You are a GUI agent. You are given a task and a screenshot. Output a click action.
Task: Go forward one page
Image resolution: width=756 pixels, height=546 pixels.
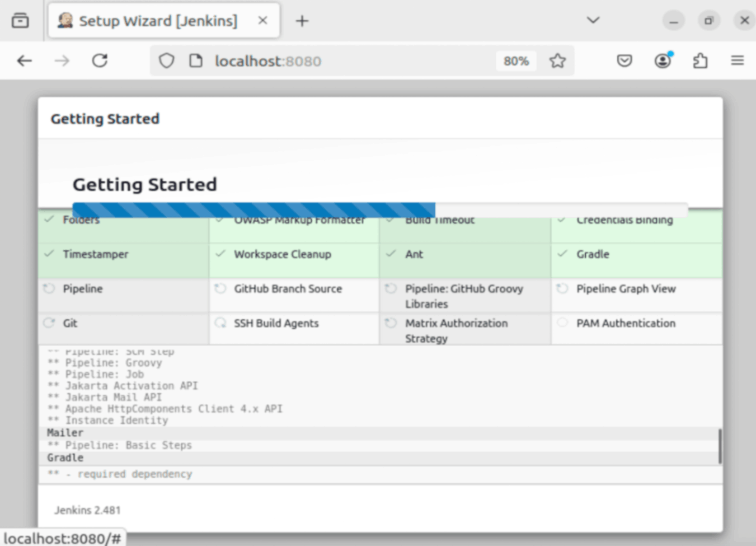[x=62, y=60]
